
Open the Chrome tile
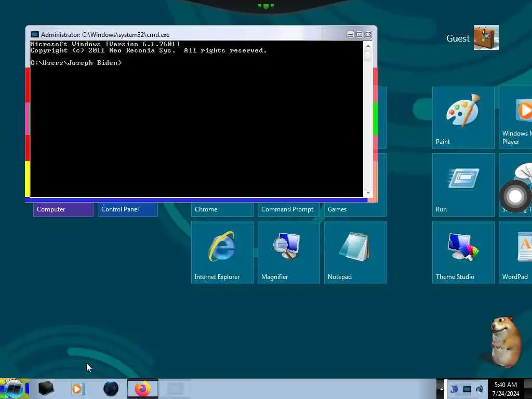coord(222,209)
